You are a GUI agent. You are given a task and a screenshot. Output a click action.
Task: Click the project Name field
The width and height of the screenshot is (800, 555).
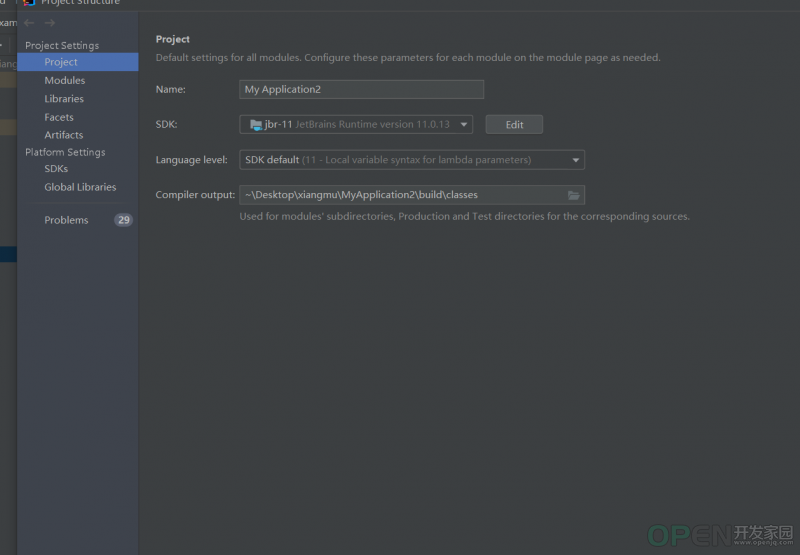pos(361,89)
